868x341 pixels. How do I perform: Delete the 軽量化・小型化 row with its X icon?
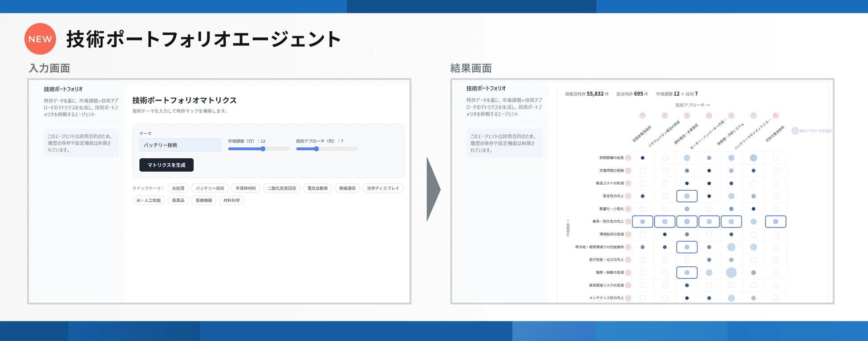tap(628, 209)
